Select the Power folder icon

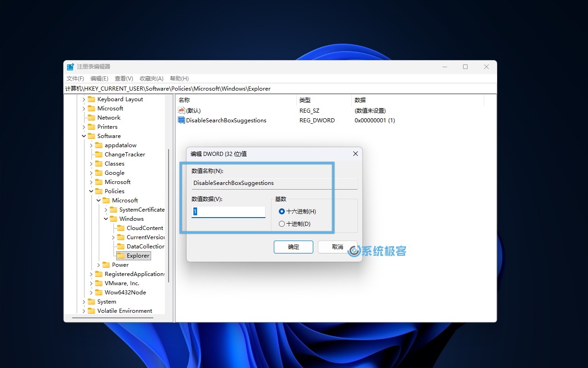click(x=106, y=264)
